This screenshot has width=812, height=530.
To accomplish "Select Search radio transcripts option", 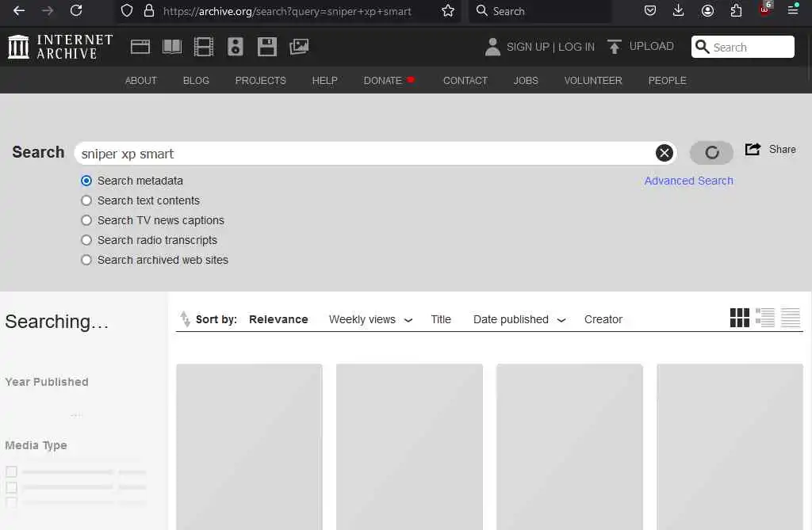I will [x=86, y=240].
